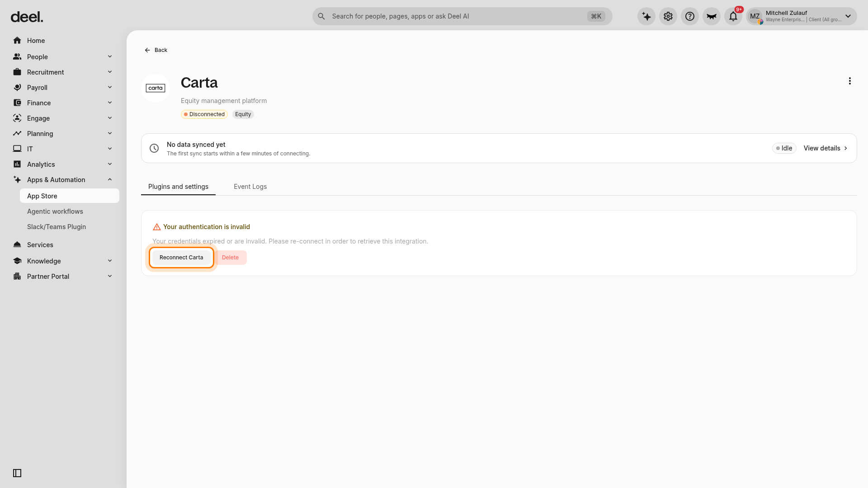Expand the Recruitment menu chevron
Screen dimensions: 868x488
tap(110, 72)
